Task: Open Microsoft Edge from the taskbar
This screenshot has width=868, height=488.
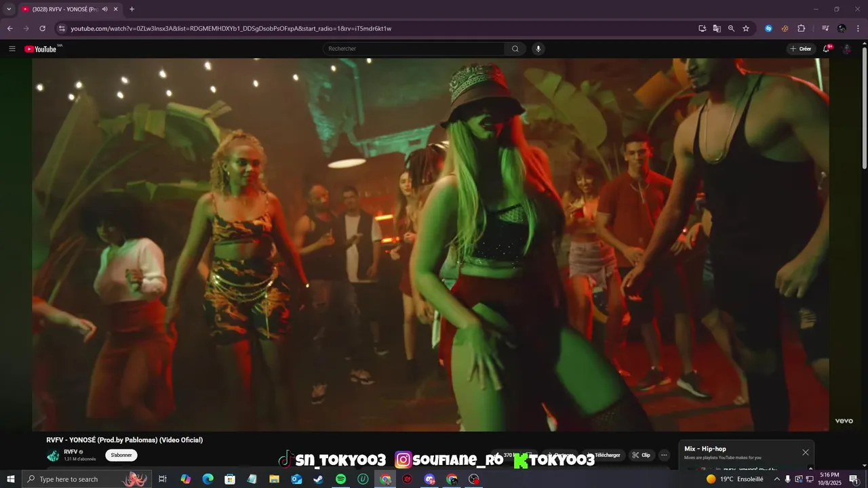Action: 208,479
